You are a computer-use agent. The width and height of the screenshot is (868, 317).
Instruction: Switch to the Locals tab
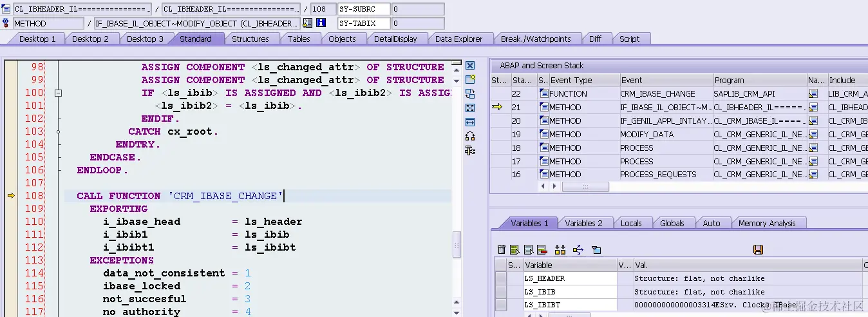click(631, 223)
